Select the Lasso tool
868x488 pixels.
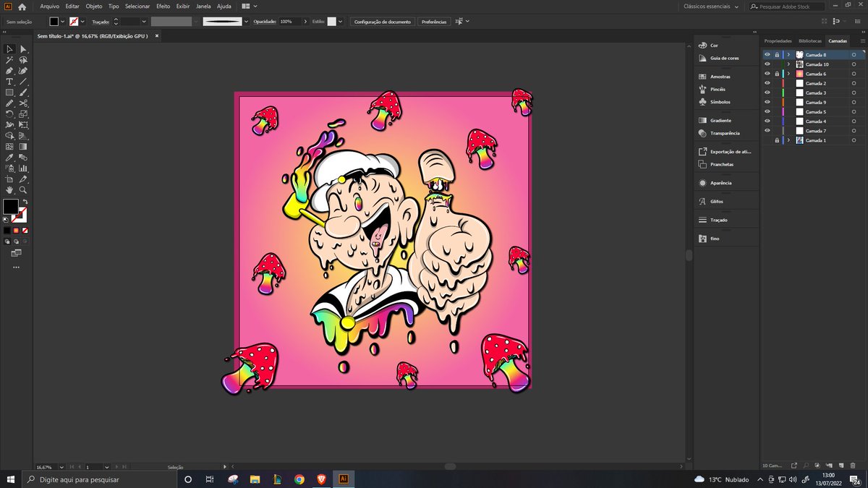coord(23,60)
